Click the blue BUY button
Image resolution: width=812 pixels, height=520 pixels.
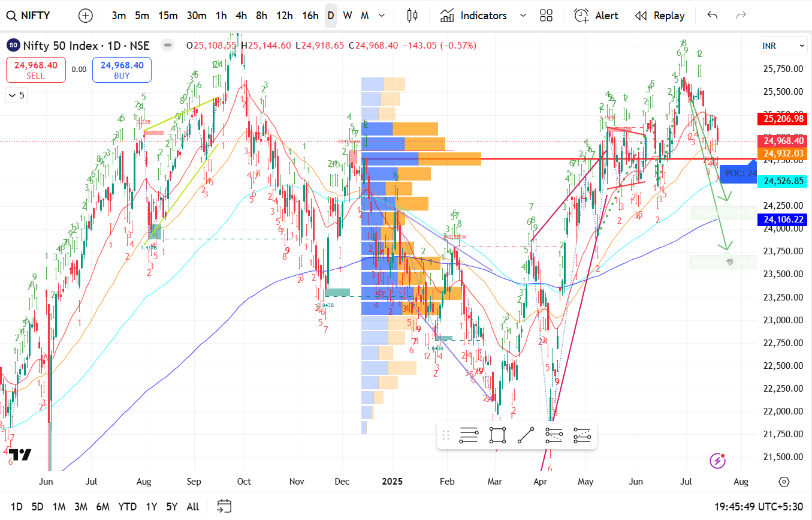click(x=122, y=70)
